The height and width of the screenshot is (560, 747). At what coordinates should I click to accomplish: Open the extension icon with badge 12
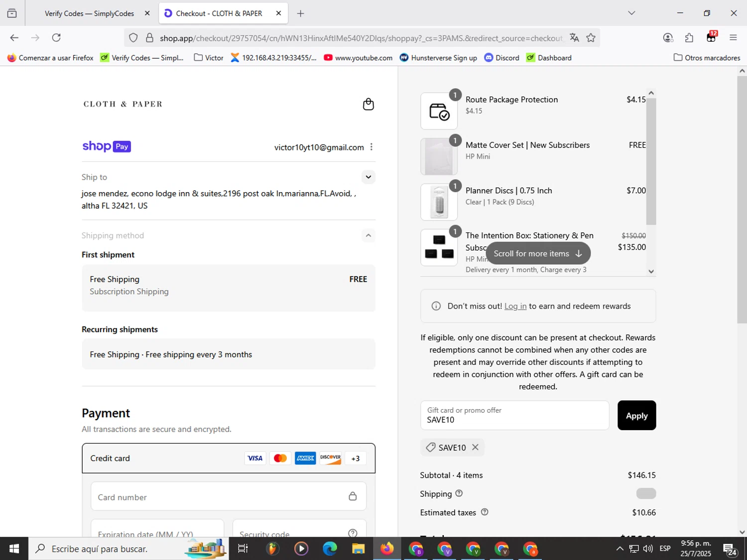click(x=712, y=37)
